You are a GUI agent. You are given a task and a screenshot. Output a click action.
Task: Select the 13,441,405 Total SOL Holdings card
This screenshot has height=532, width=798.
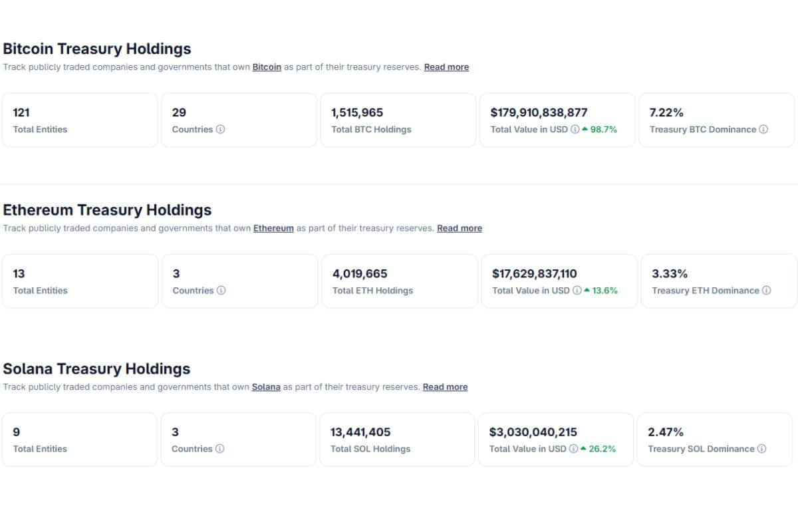tap(397, 439)
